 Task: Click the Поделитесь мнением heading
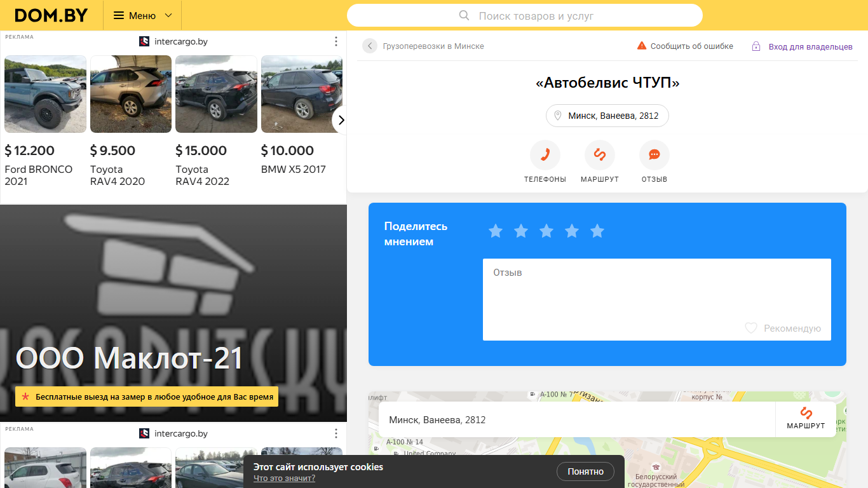click(x=416, y=234)
